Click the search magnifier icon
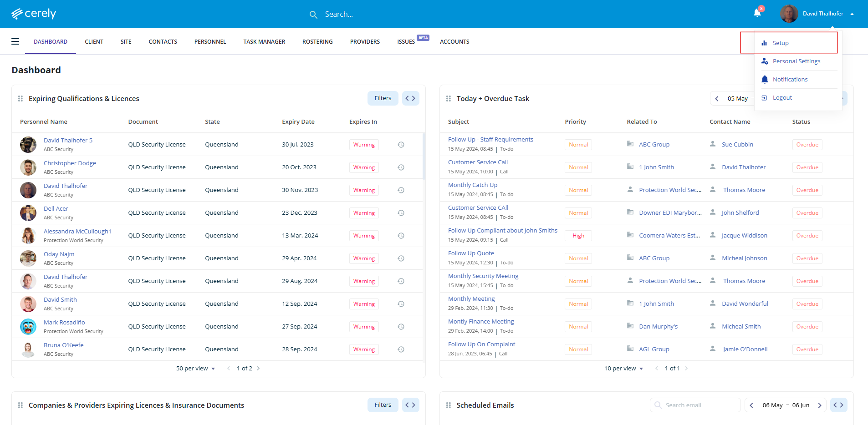The height and width of the screenshot is (425, 868). pos(313,15)
